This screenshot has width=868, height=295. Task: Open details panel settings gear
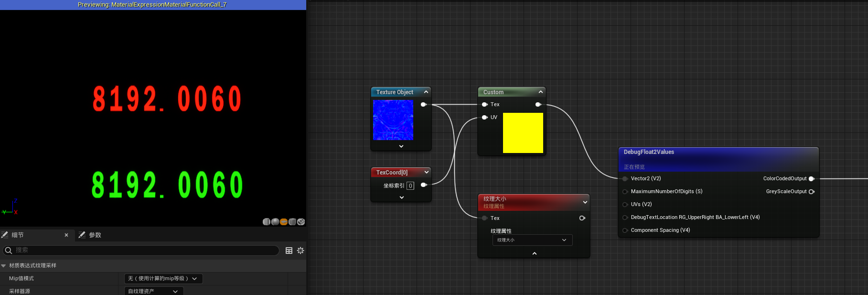300,251
